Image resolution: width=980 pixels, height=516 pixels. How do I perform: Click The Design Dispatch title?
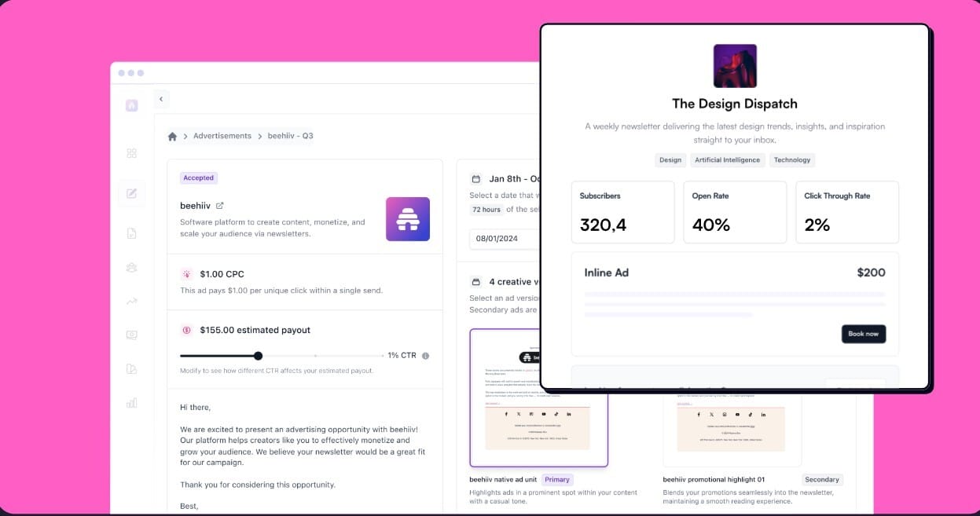[x=735, y=104]
